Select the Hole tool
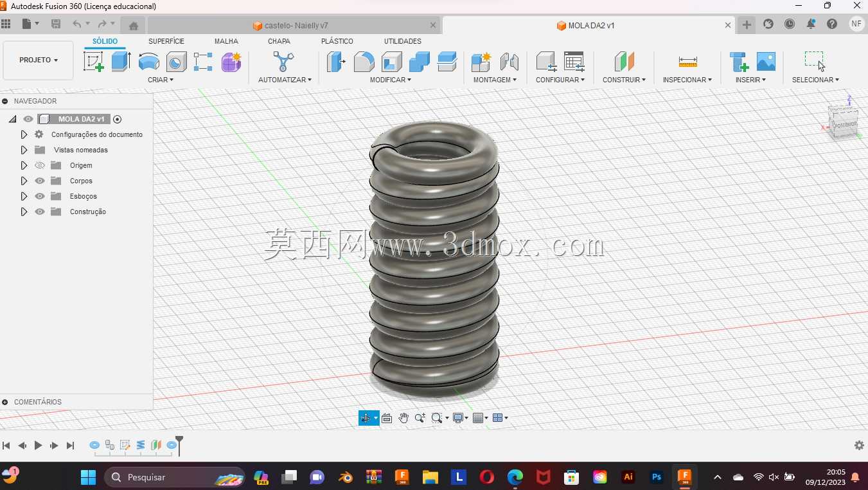Viewport: 868px width, 490px height. (177, 62)
